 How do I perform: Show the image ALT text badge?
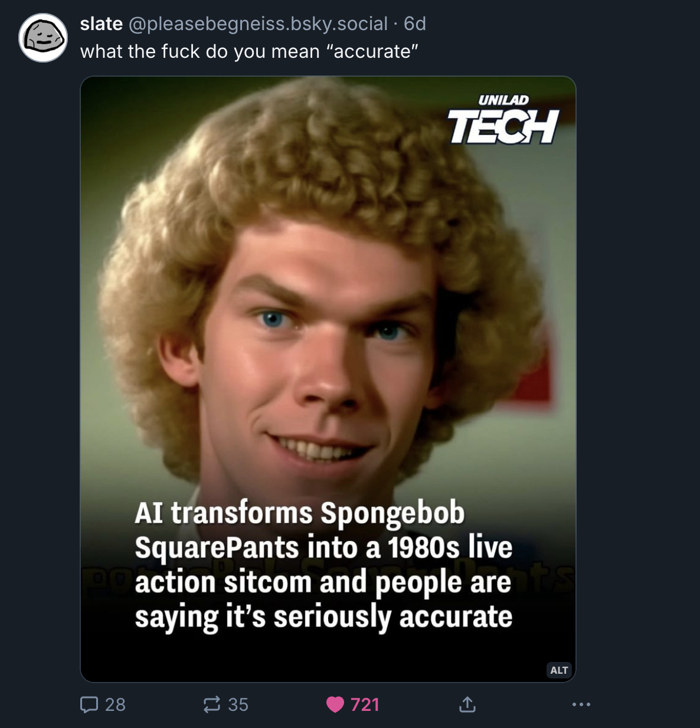coord(559,670)
